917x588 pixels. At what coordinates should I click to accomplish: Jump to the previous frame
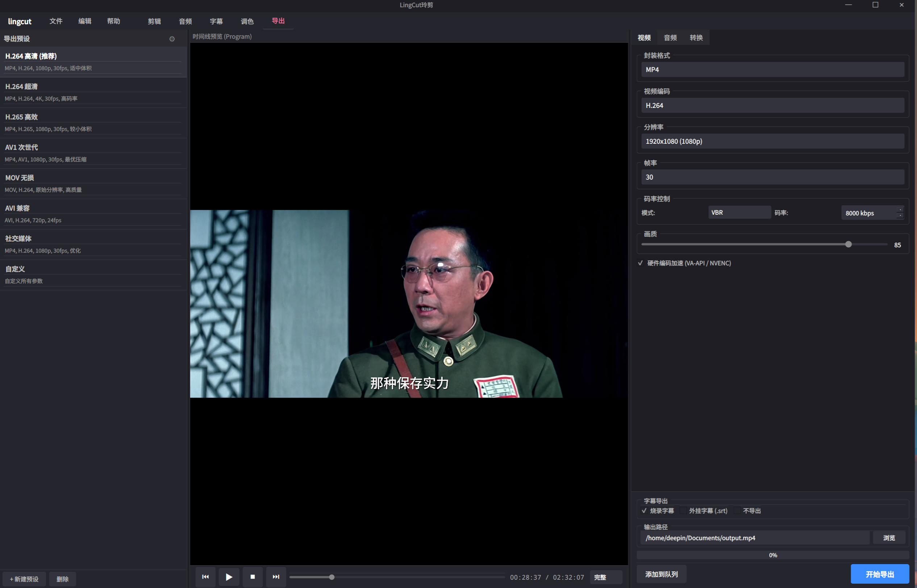pyautogui.click(x=205, y=577)
